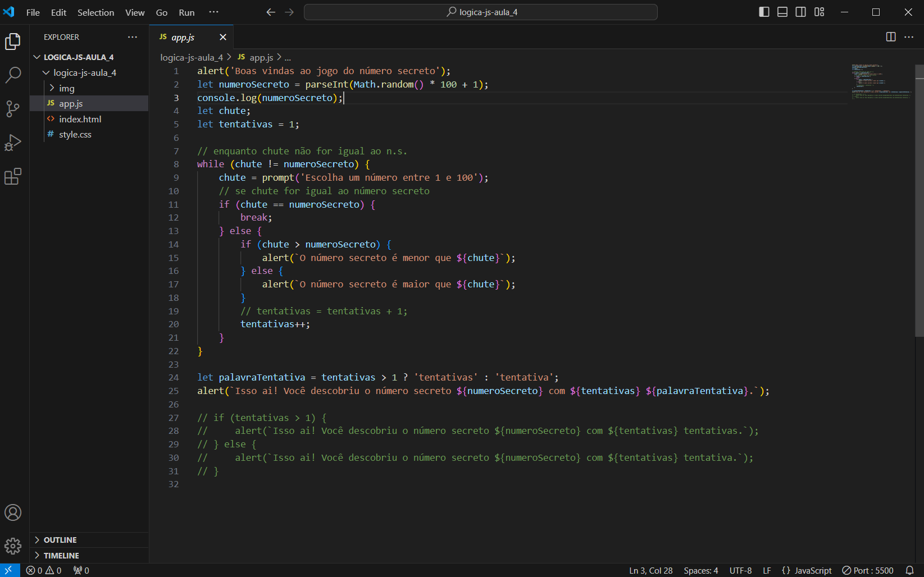
Task: Open the Run and Debug view
Action: coord(13,143)
